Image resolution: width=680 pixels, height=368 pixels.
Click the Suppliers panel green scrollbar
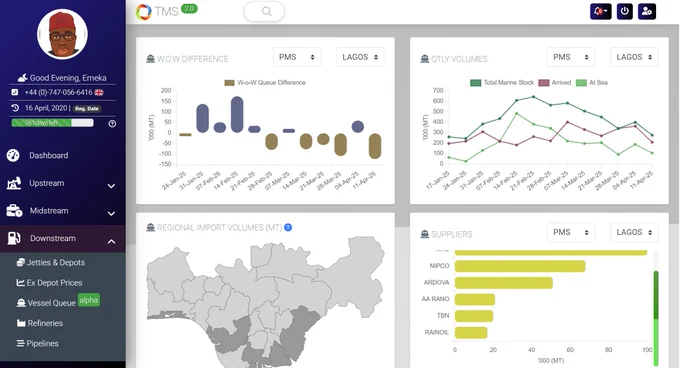click(x=656, y=318)
